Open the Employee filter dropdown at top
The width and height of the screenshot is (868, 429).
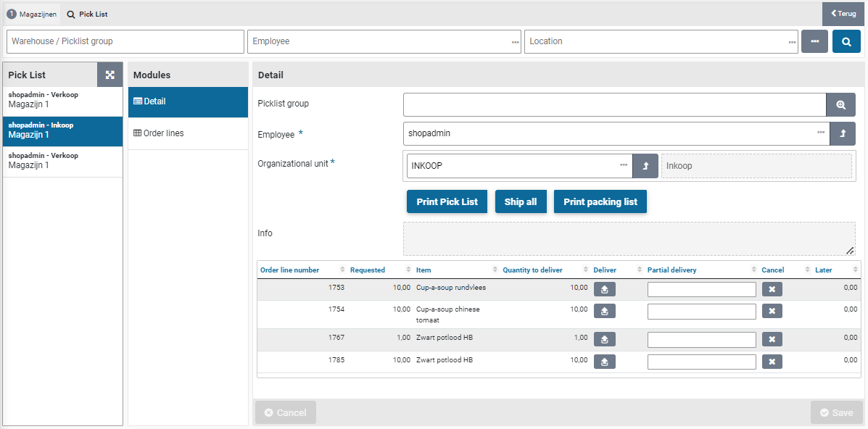coord(515,42)
